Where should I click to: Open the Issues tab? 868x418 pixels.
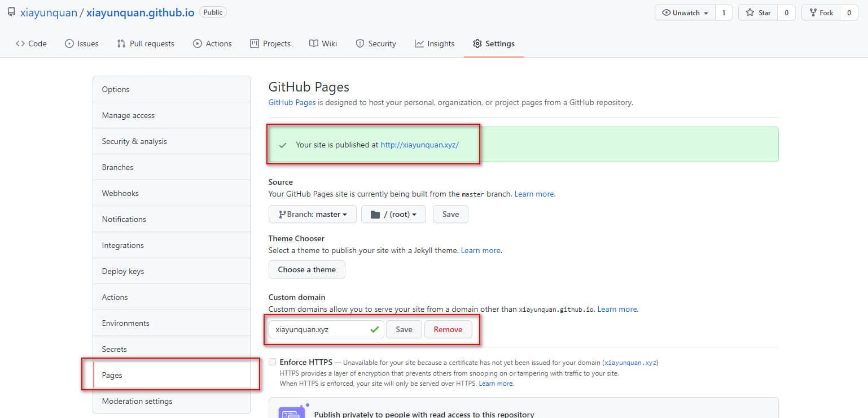pyautogui.click(x=81, y=43)
